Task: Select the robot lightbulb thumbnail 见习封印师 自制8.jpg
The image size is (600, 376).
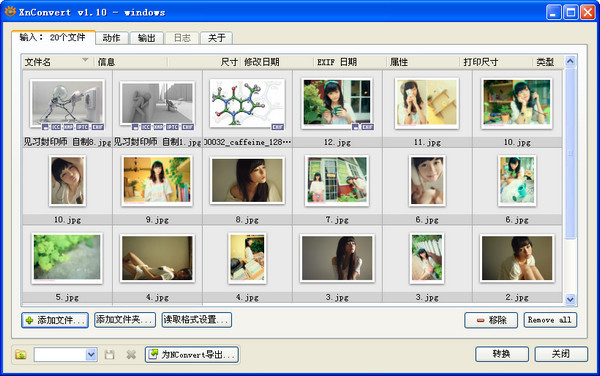Action: (x=67, y=104)
